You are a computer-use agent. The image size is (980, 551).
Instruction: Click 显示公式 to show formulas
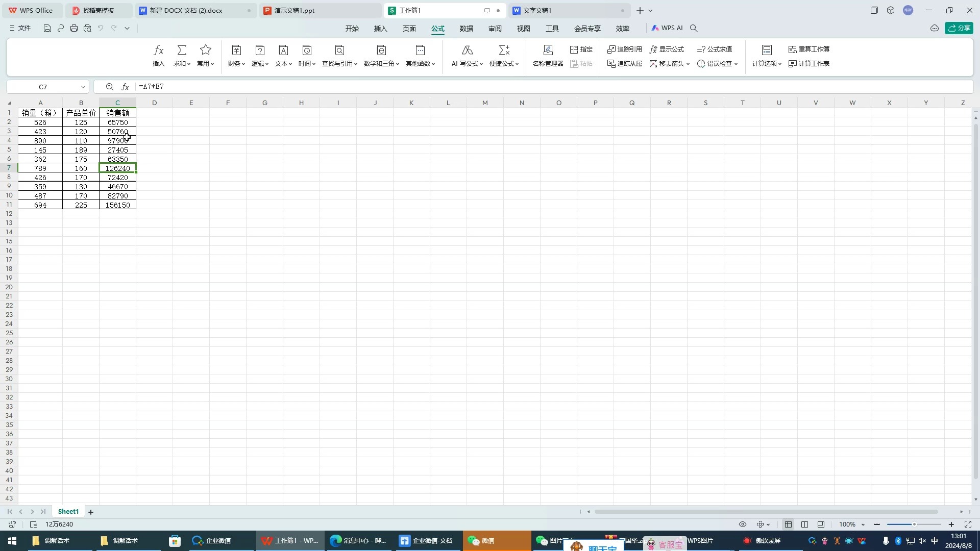coord(667,49)
